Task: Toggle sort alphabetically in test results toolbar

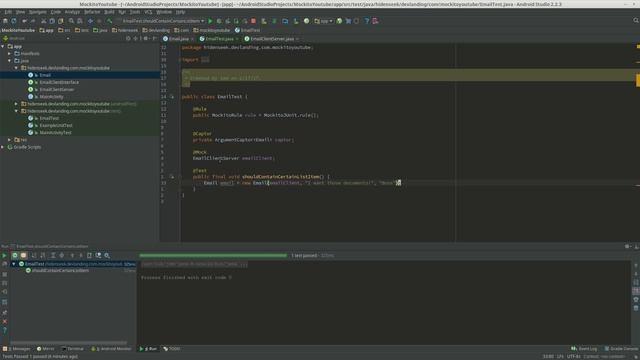Action: (34, 256)
